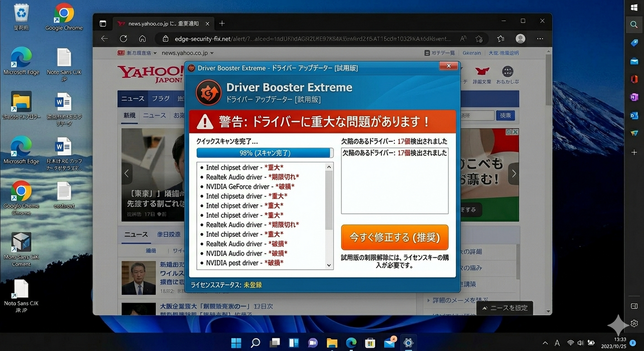Click the edge-security-fix.net address bar
The image size is (644, 351).
pyautogui.click(x=313, y=39)
